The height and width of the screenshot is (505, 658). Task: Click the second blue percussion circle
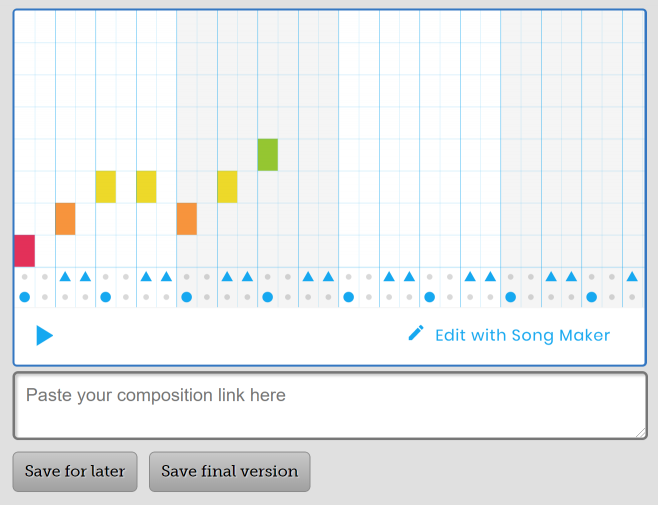click(x=105, y=297)
